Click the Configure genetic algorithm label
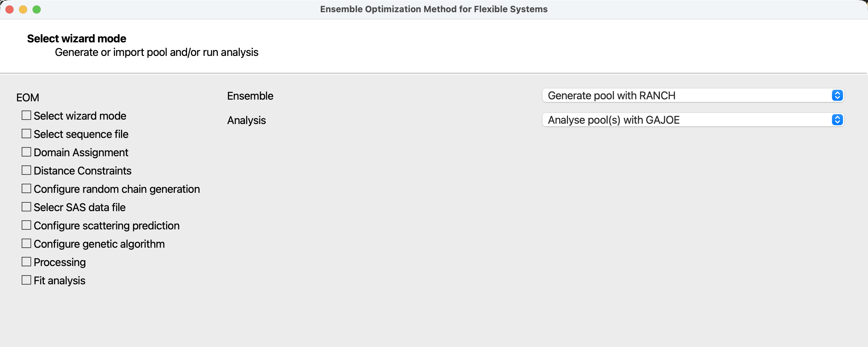 [99, 244]
